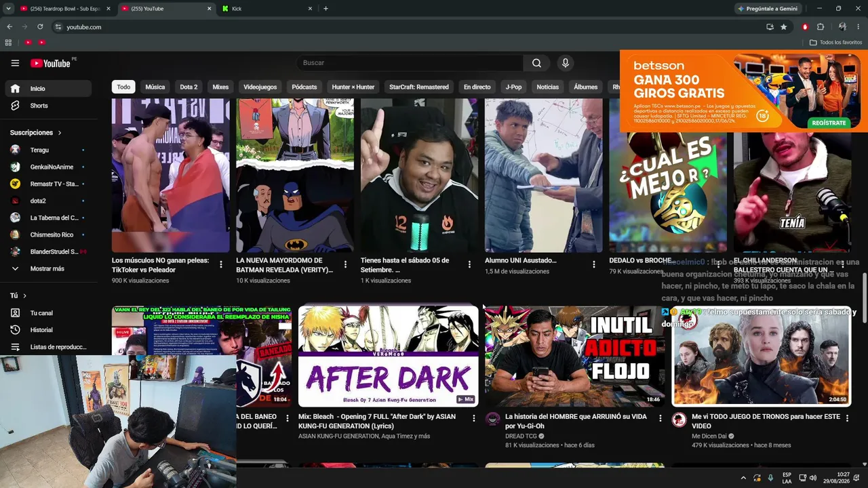Click the taskbar volume speaker icon
The height and width of the screenshot is (488, 868).
click(813, 478)
